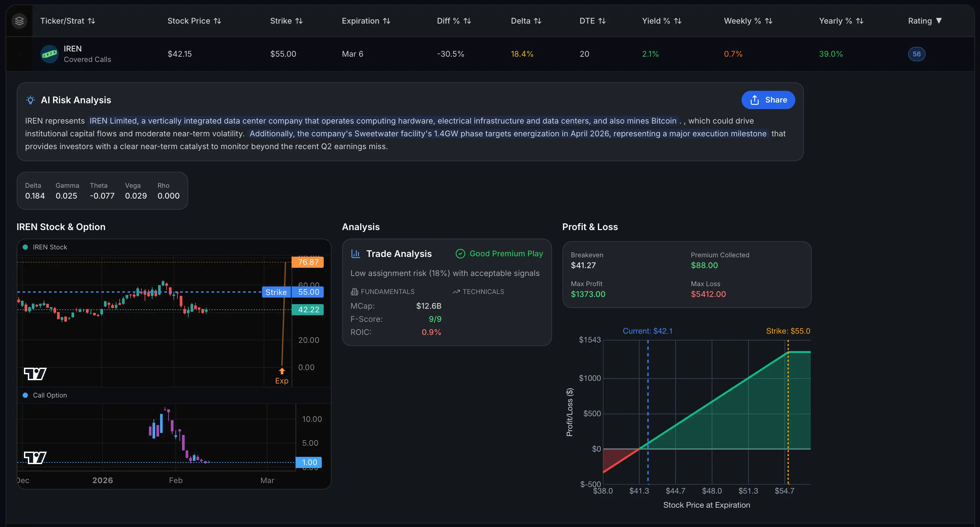This screenshot has height=527, width=980.
Task: Click the ROIC value 0.9%
Action: 431,332
